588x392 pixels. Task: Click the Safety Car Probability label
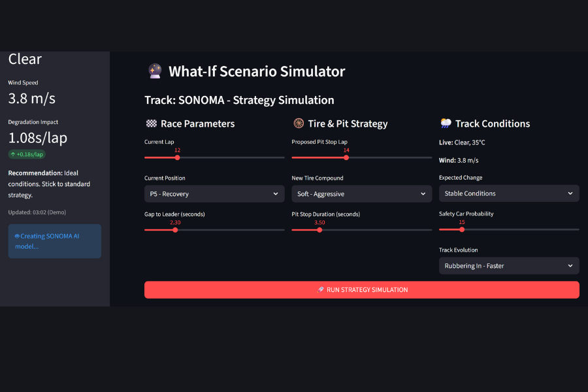pyautogui.click(x=466, y=214)
